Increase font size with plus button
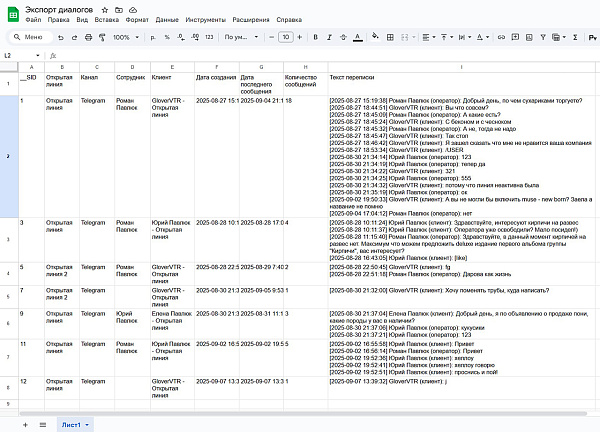 click(x=300, y=37)
